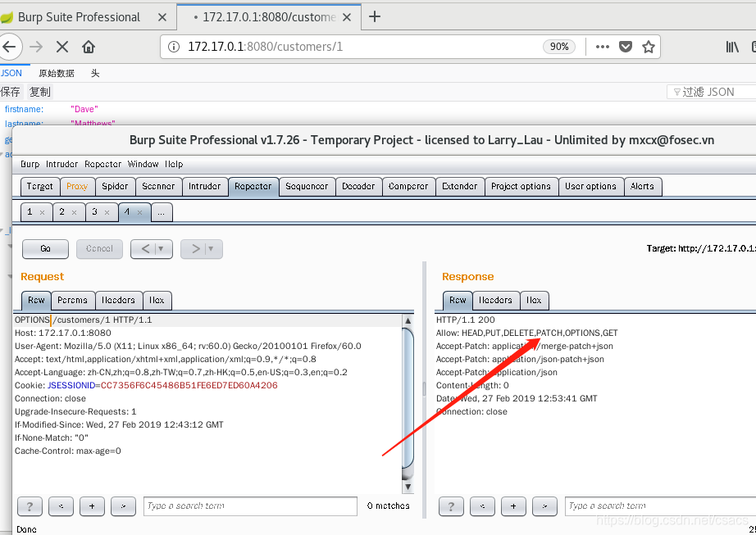The image size is (756, 535).
Task: Switch to the Spider tool tab
Action: click(x=115, y=186)
